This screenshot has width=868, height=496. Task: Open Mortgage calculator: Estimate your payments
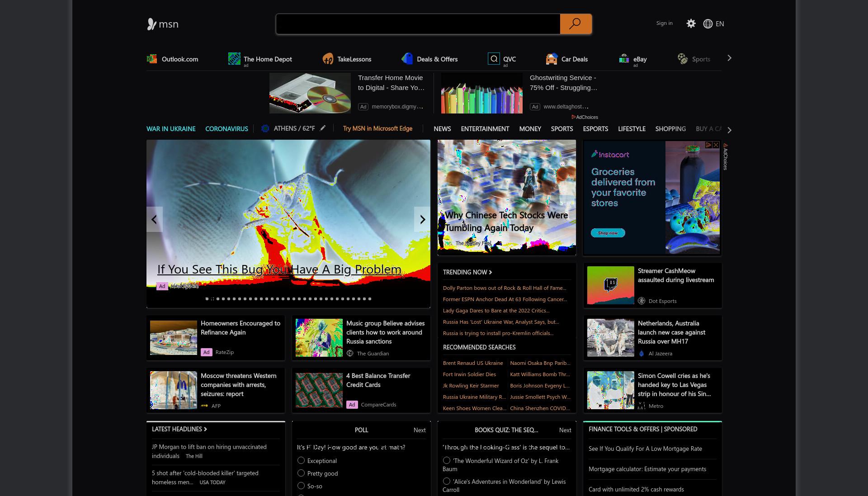(647, 469)
